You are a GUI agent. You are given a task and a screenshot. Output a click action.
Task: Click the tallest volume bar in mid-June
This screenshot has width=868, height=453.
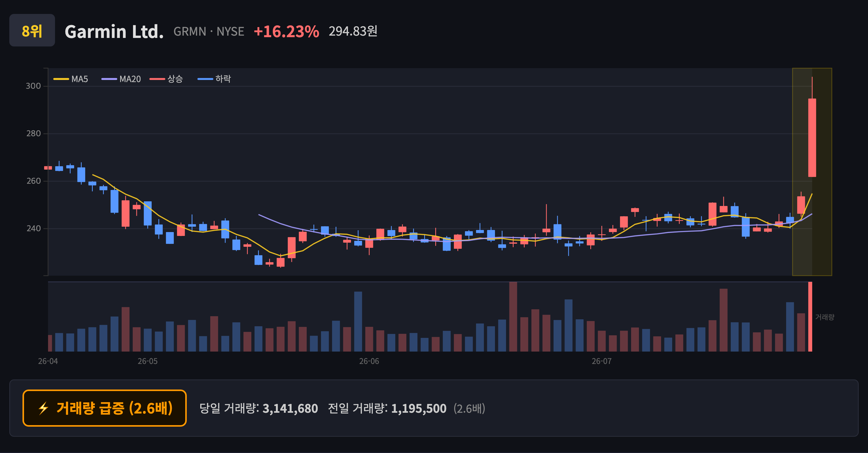(x=513, y=317)
